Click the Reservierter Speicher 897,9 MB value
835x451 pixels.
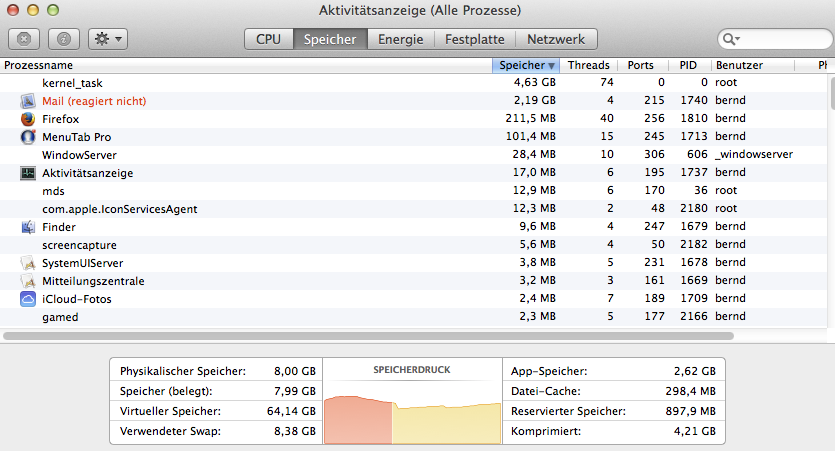pyautogui.click(x=691, y=412)
